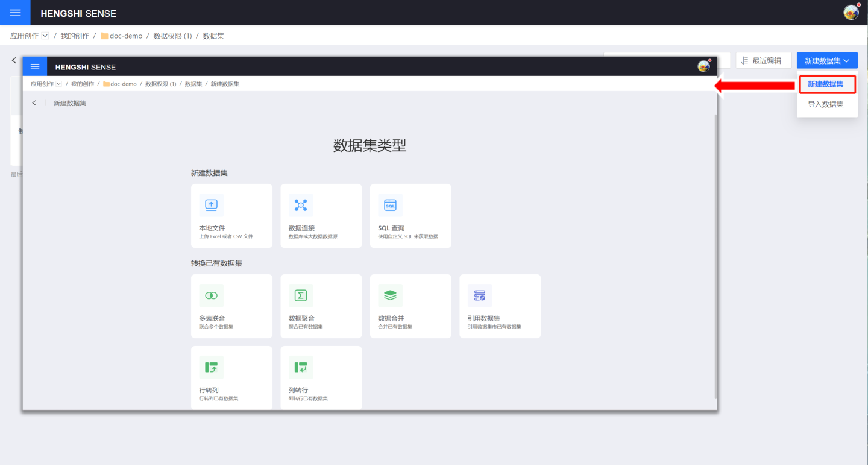Pick the SQL 查询 icon
Viewport: 868px width, 466px height.
point(390,206)
